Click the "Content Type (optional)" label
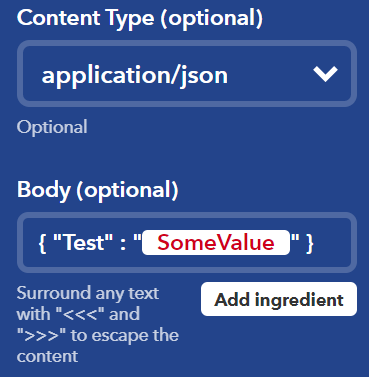The width and height of the screenshot is (369, 377). click(140, 18)
